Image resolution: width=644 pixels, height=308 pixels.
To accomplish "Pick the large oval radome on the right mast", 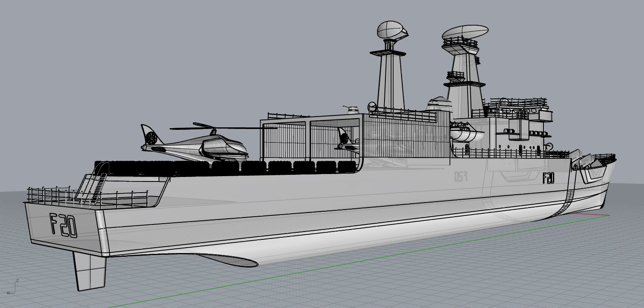I will click(x=465, y=33).
